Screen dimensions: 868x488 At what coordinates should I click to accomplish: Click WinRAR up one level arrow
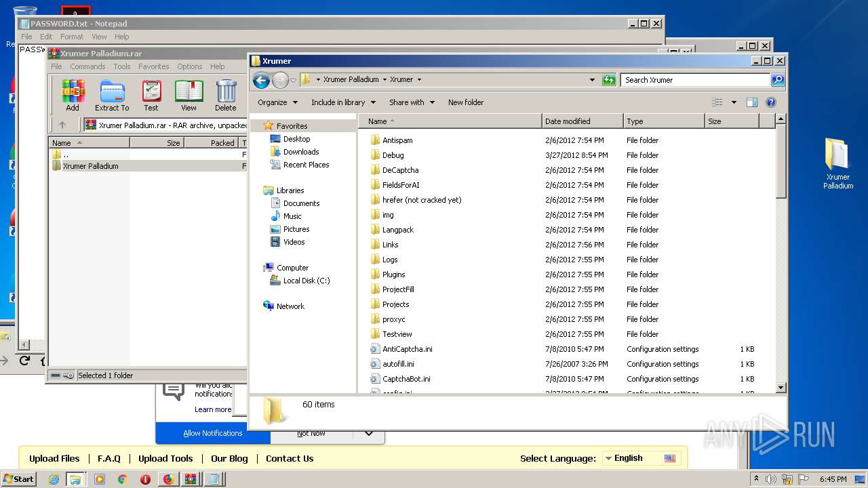62,125
